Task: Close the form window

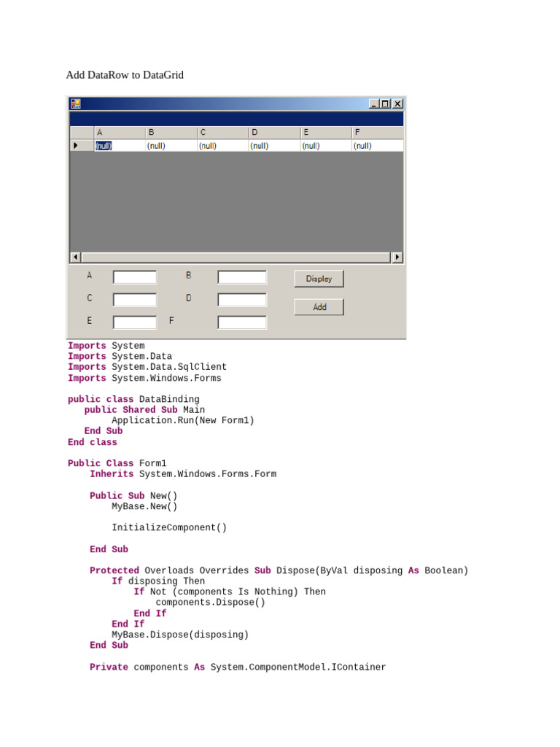Action: tap(397, 104)
